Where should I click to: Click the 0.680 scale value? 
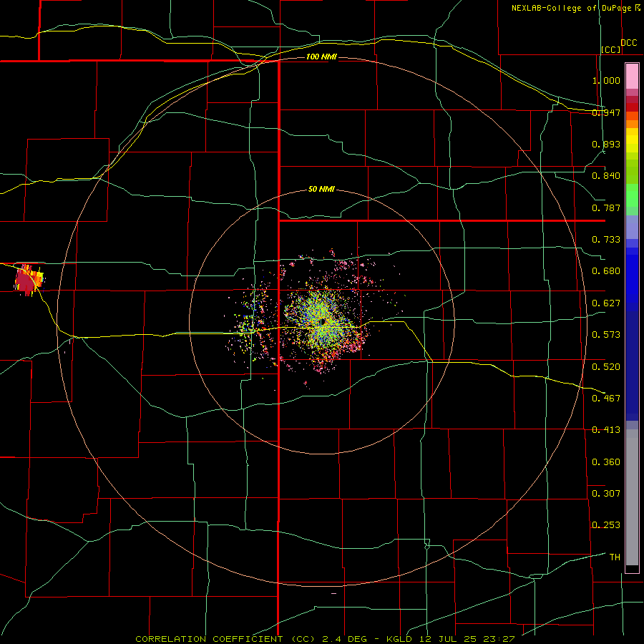click(x=606, y=271)
